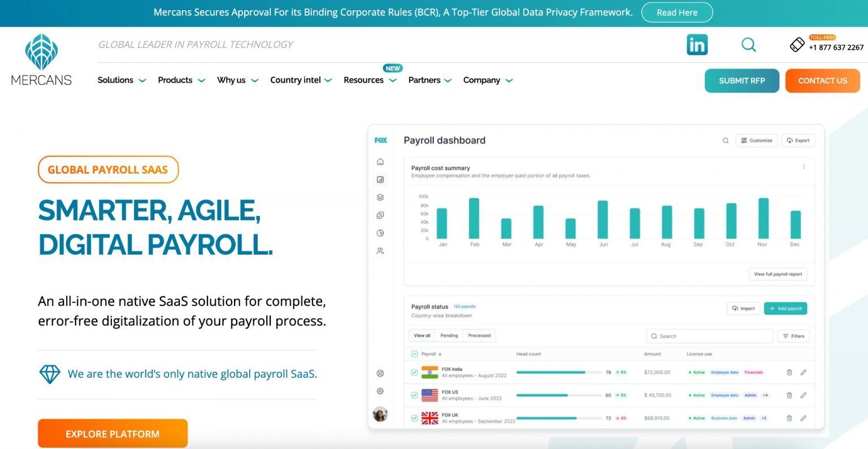Click the EXPLORE PLATFORM button
Viewport: 868px width, 449px height.
point(112,434)
